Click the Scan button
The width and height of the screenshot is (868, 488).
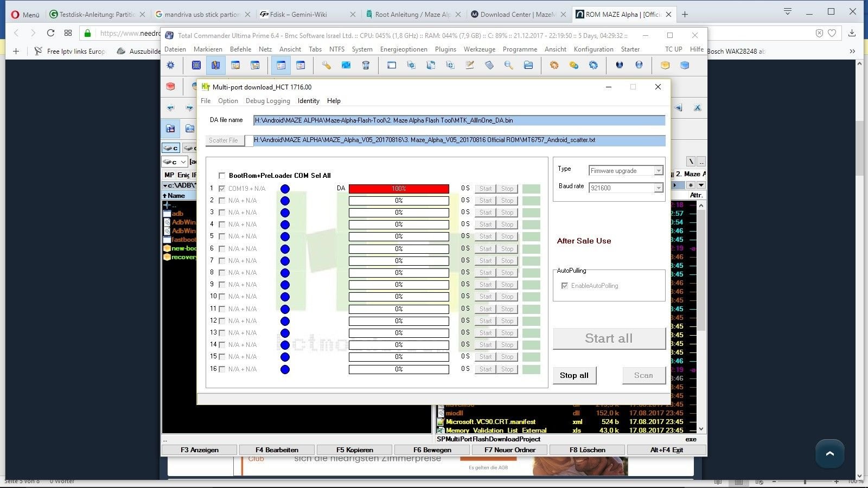tap(644, 375)
